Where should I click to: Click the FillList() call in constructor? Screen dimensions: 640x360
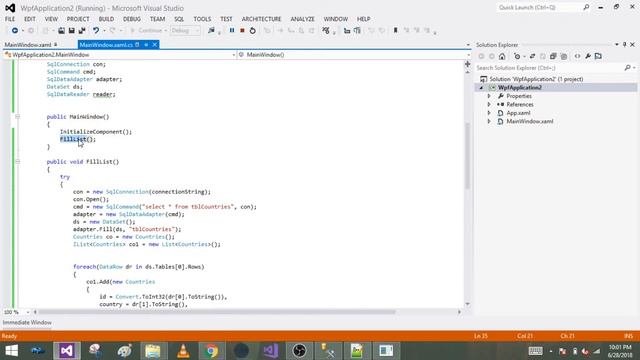click(x=78, y=139)
